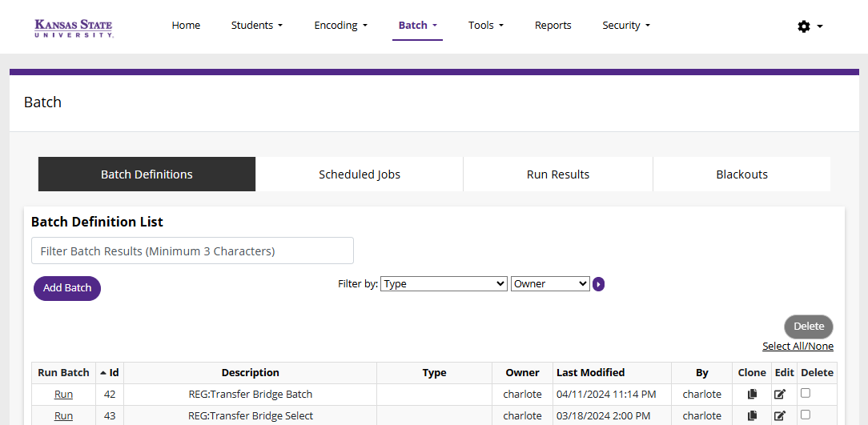Open the Owner filter dropdown
The height and width of the screenshot is (425, 868).
pyautogui.click(x=550, y=284)
